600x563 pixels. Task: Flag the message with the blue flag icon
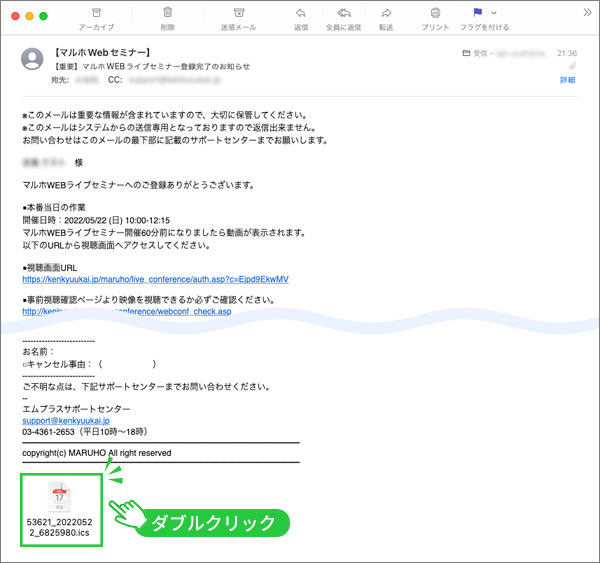pyautogui.click(x=477, y=13)
